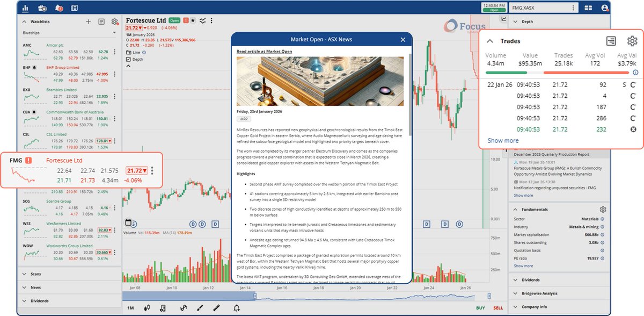
Task: Open the Fundamentals panel settings gear
Action: click(x=603, y=210)
